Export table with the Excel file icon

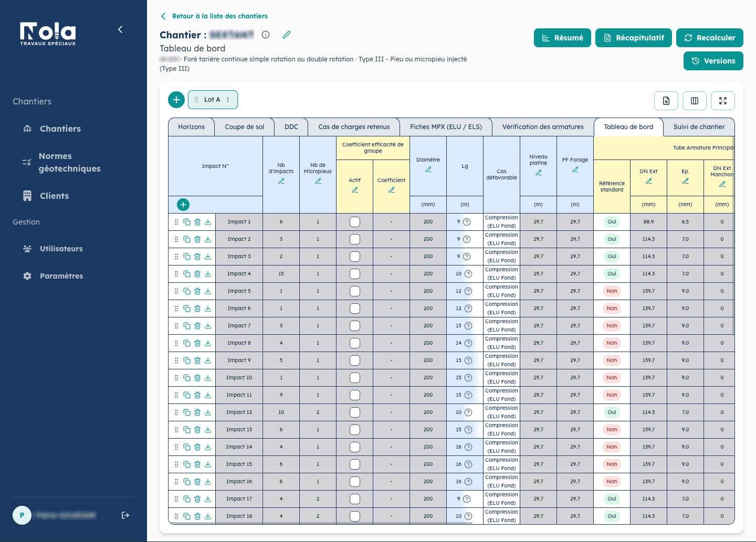[666, 101]
